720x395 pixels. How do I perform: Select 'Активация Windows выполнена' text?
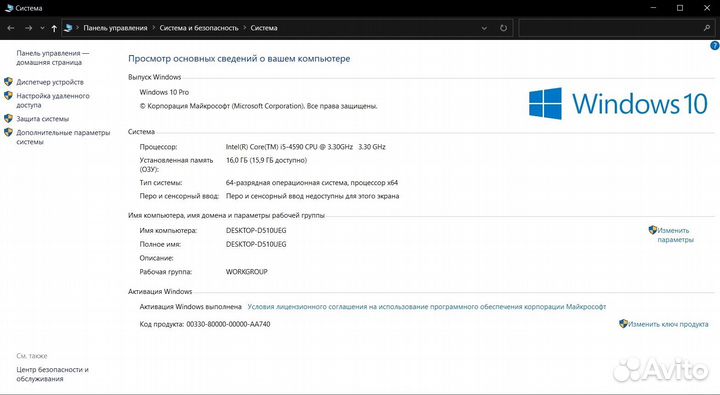tap(191, 306)
